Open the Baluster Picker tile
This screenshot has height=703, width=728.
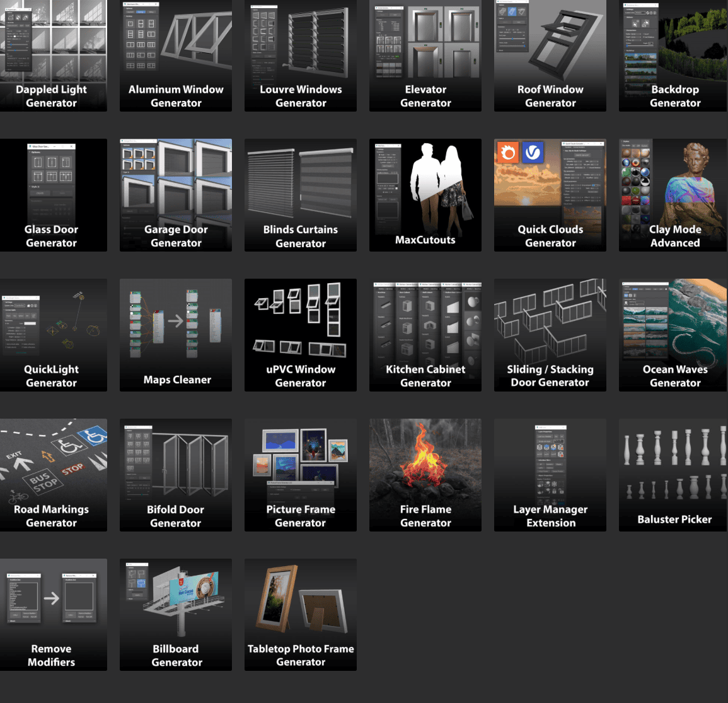pyautogui.click(x=673, y=475)
